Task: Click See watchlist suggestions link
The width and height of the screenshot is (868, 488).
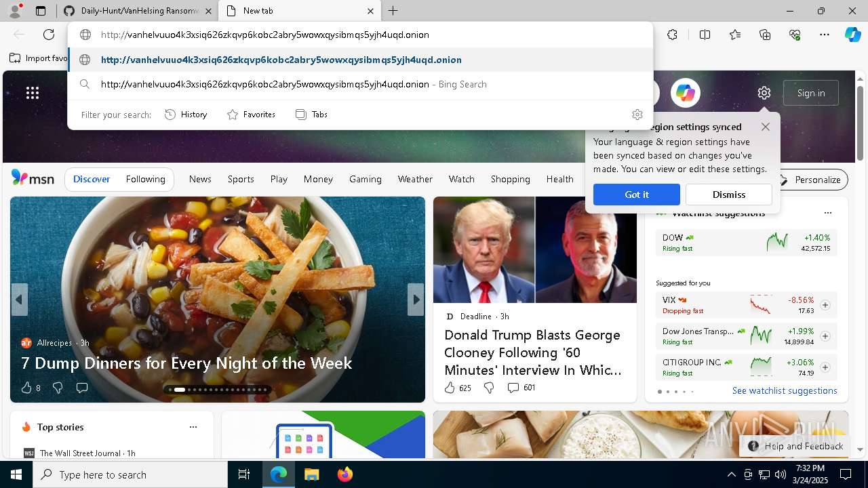Action: click(785, 390)
